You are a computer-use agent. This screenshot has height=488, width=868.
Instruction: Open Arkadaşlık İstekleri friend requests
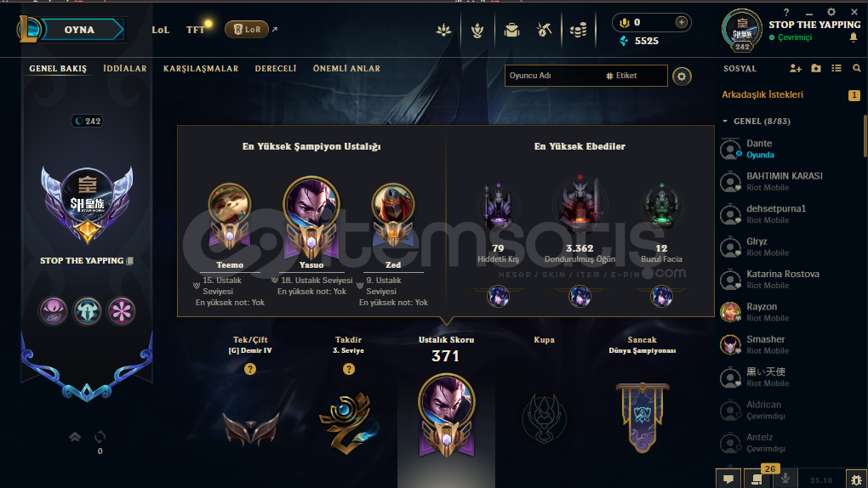pos(762,94)
